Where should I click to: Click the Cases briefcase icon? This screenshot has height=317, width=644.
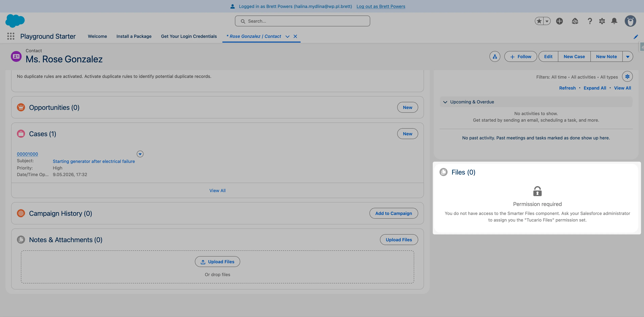tap(21, 134)
